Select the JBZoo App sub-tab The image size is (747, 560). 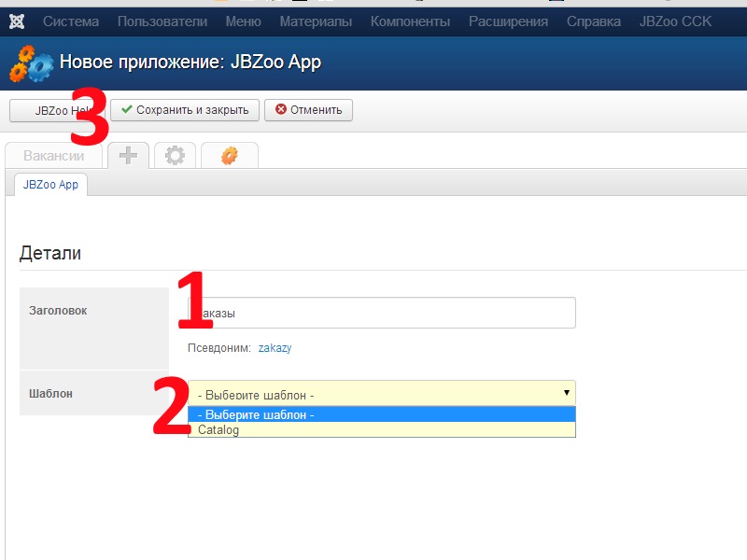click(x=50, y=185)
